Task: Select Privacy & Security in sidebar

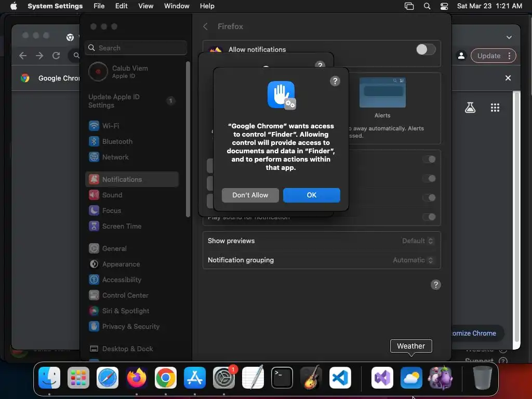Action: pos(132,326)
